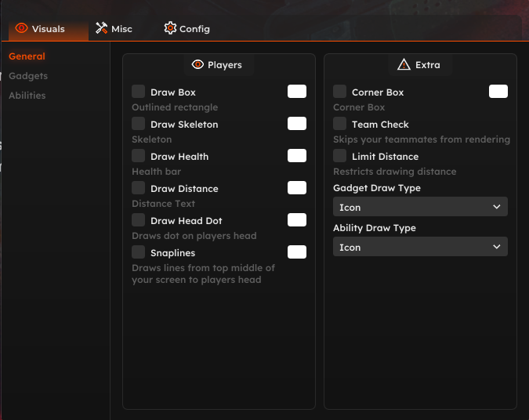This screenshot has width=529, height=420.
Task: Click the tools icon beside Misc
Action: (101, 29)
